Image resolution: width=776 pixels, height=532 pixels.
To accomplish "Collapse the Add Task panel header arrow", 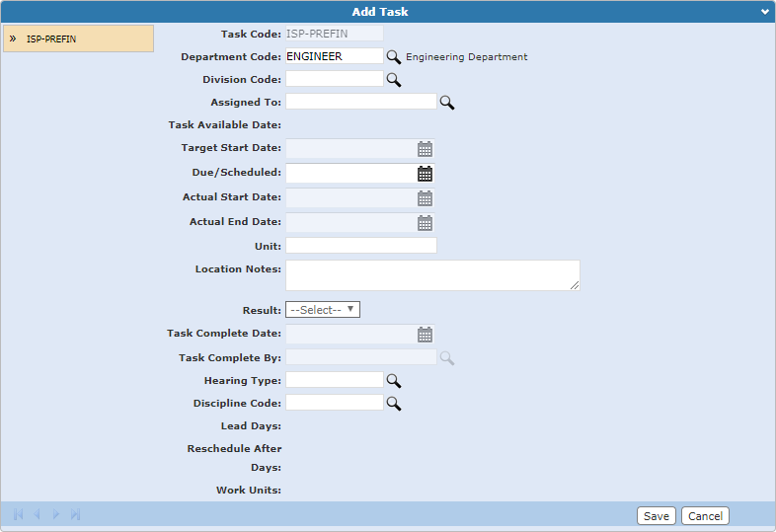I will (x=764, y=12).
